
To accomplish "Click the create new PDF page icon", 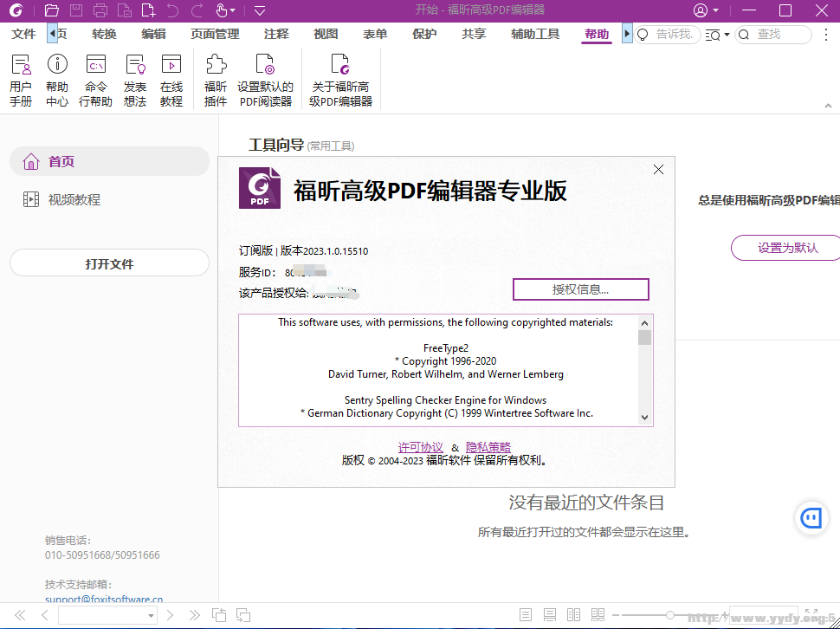I will click(148, 10).
